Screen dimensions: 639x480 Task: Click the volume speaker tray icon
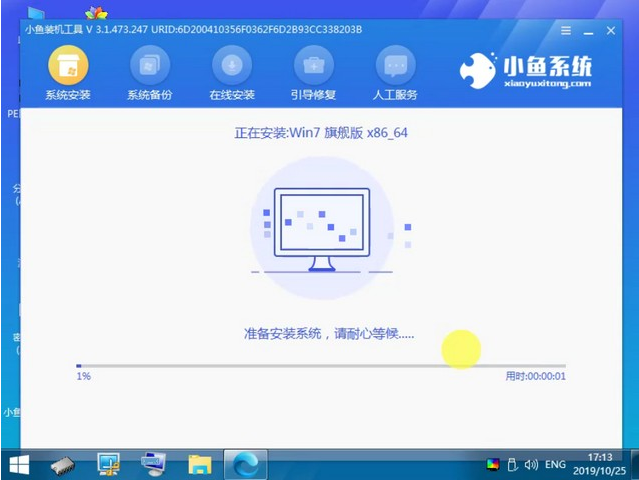tap(530, 464)
